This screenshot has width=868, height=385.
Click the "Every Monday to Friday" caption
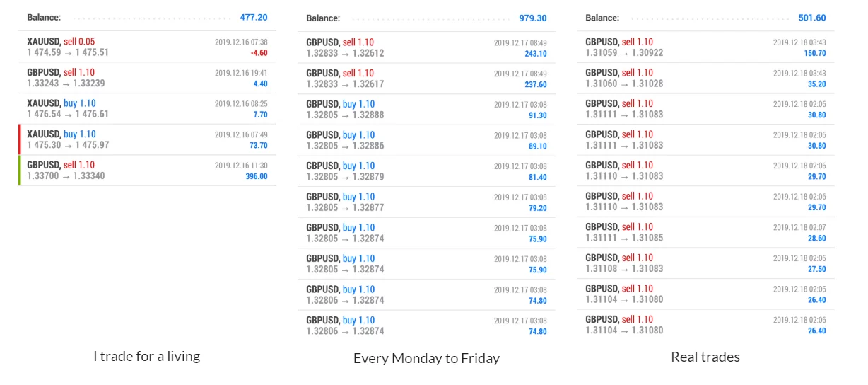tap(426, 358)
